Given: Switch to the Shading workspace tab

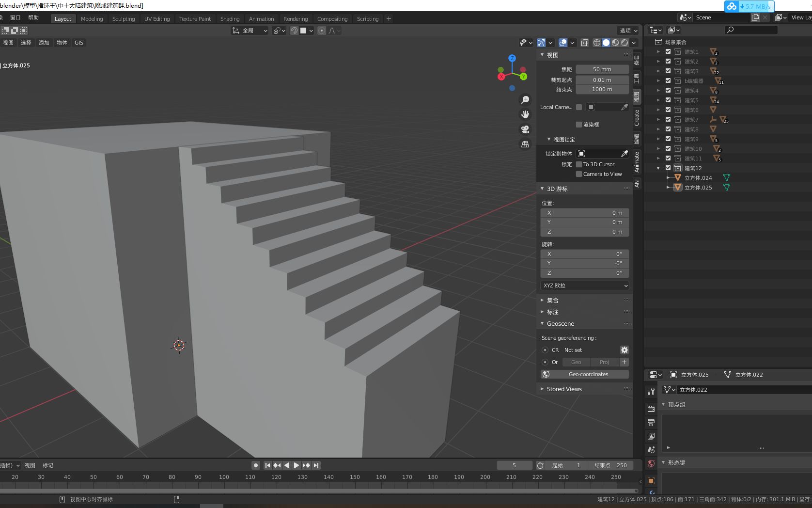Looking at the screenshot, I should [x=230, y=18].
